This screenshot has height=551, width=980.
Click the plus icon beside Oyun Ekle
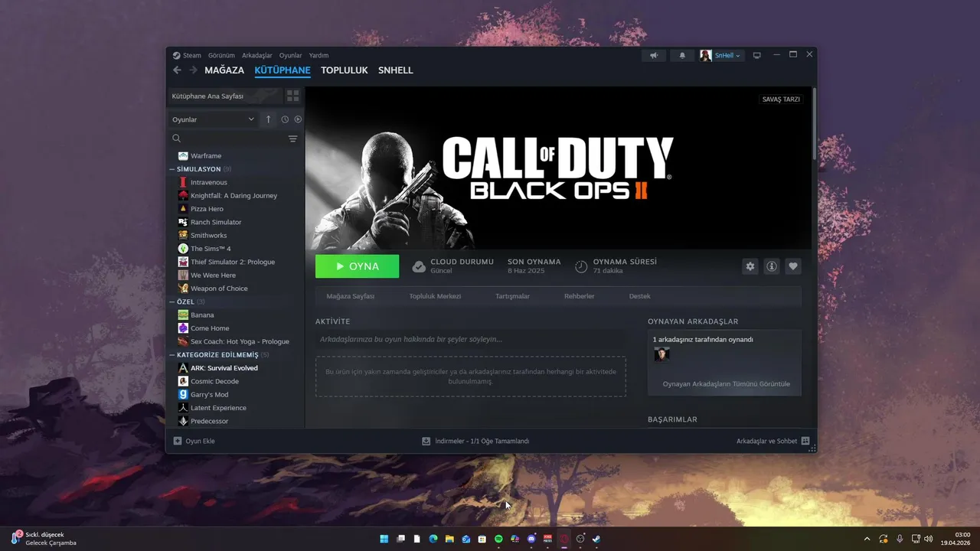178,441
